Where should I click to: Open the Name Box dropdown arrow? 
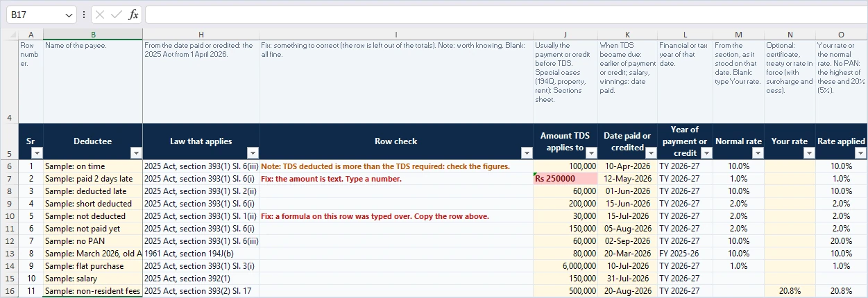69,15
